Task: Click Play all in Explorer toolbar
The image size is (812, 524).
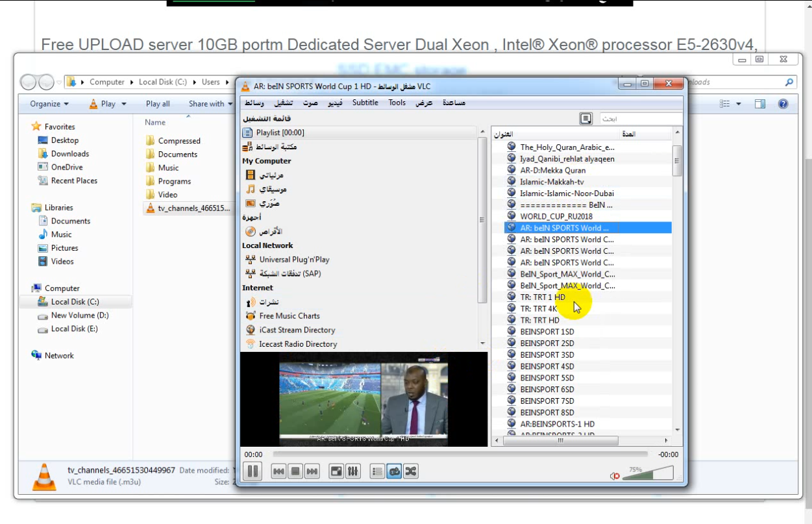Action: click(158, 104)
